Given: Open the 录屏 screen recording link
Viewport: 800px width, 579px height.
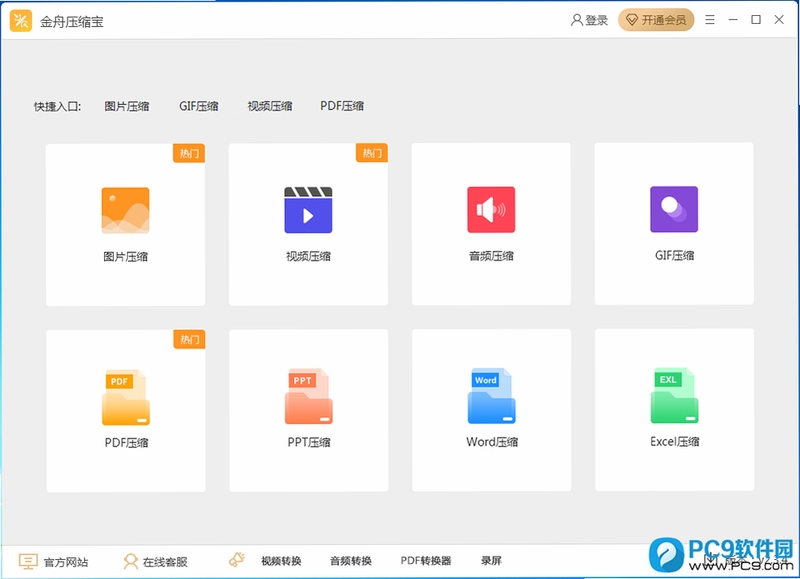Looking at the screenshot, I should tap(491, 561).
